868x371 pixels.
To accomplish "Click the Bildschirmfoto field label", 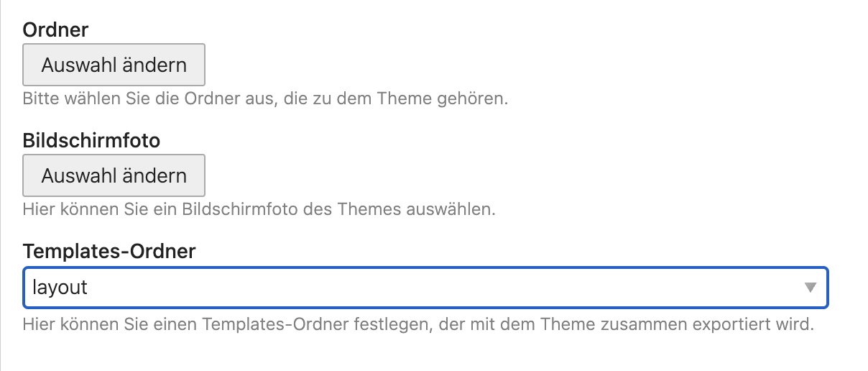I will (91, 140).
